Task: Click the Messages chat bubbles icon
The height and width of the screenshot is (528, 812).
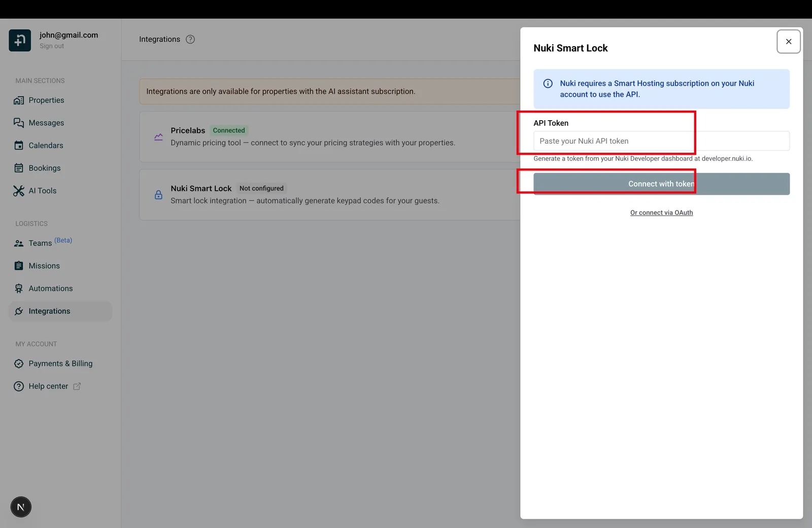Action: pos(19,123)
